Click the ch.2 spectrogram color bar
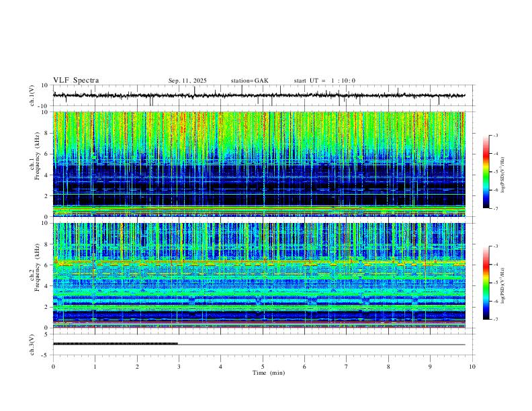Screen dimensions: 532x411 [x=486, y=283]
